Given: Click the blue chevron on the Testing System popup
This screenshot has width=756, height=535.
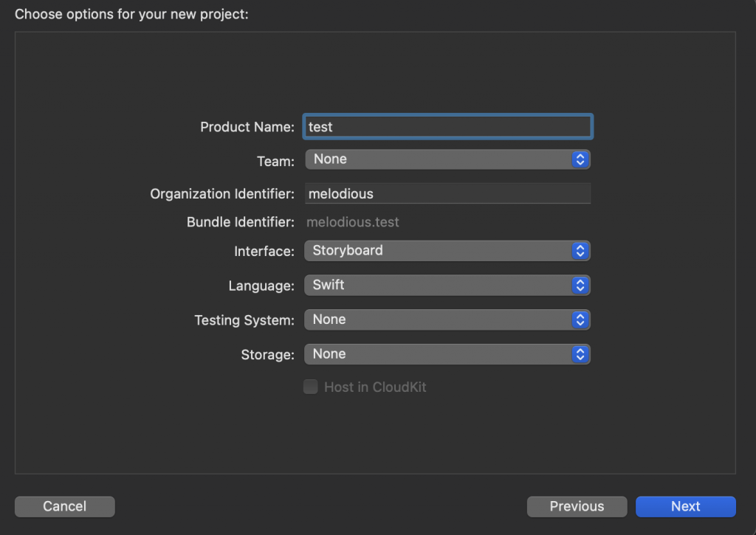Looking at the screenshot, I should point(580,320).
